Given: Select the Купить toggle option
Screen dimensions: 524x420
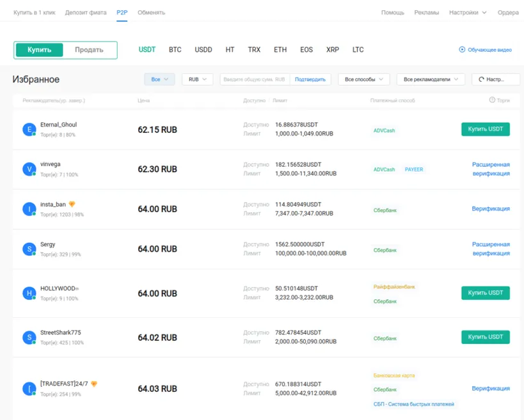Looking at the screenshot, I should (40, 49).
